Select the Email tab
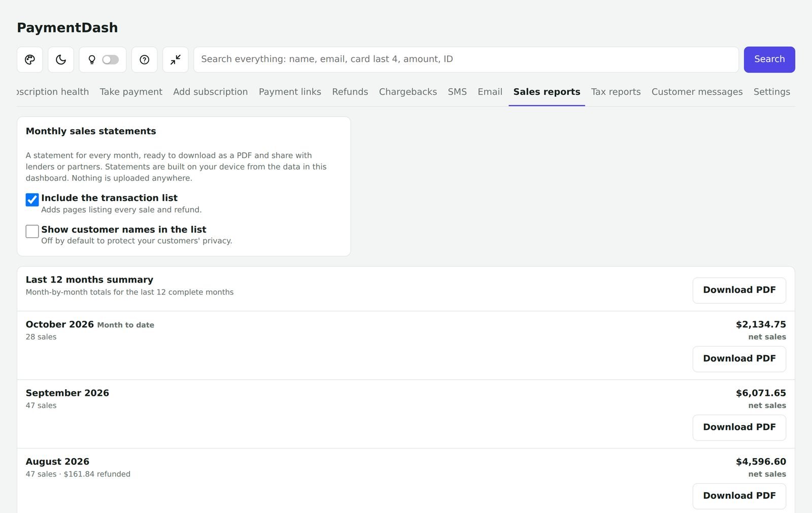This screenshot has width=812, height=513. pyautogui.click(x=490, y=92)
